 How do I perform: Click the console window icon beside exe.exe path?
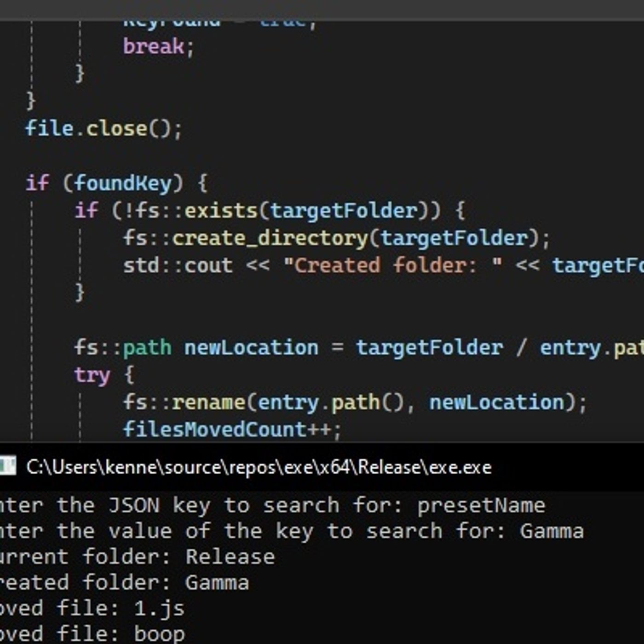(x=8, y=466)
